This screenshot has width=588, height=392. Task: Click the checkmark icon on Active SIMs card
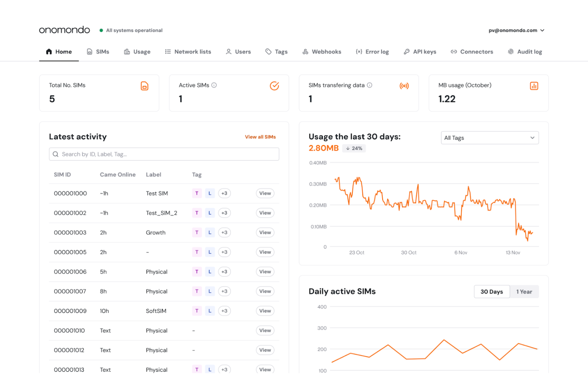pos(274,85)
